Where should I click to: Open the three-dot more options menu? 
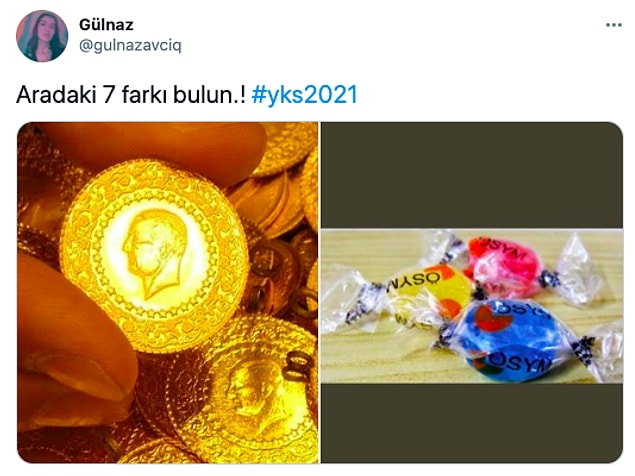613,25
